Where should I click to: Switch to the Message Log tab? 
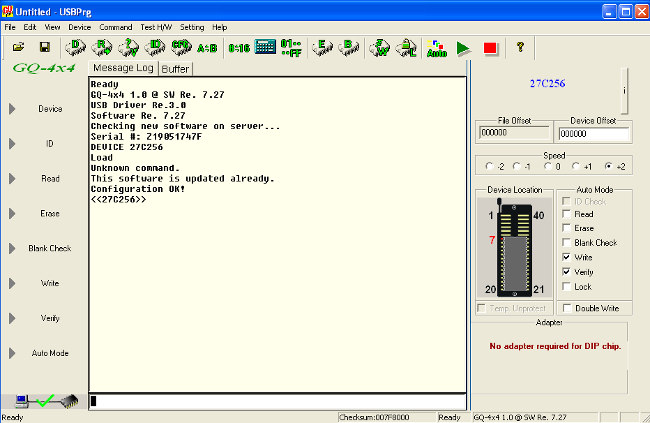pyautogui.click(x=123, y=68)
